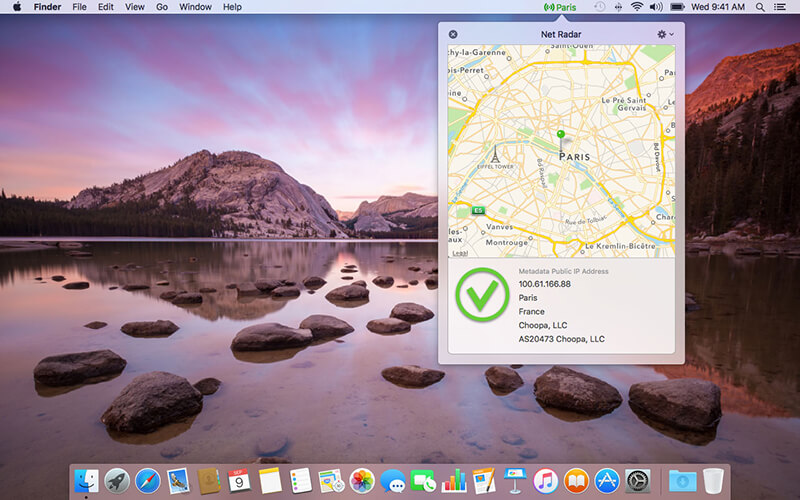Open Calendar showing SEP 9
Viewport: 800px width, 500px height.
239,481
